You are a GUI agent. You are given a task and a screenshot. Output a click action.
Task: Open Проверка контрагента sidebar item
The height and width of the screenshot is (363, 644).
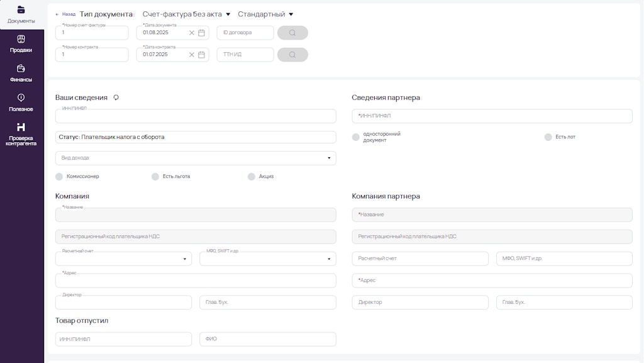pyautogui.click(x=21, y=135)
